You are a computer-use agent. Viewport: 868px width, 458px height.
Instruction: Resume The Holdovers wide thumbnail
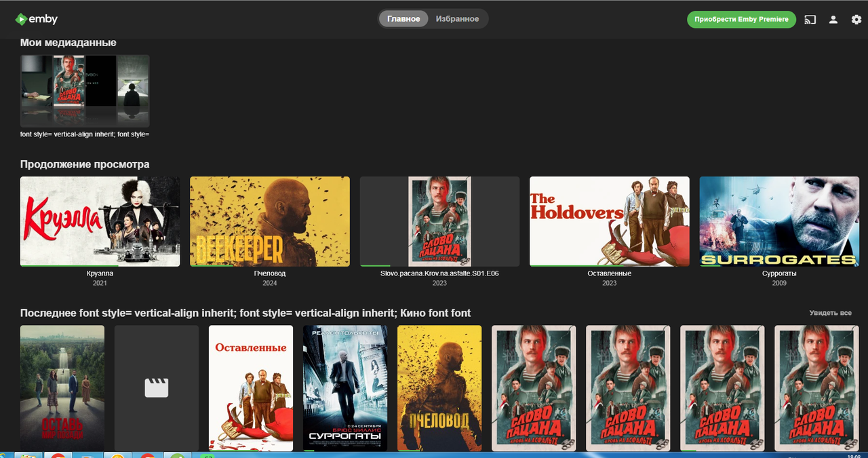click(x=609, y=221)
